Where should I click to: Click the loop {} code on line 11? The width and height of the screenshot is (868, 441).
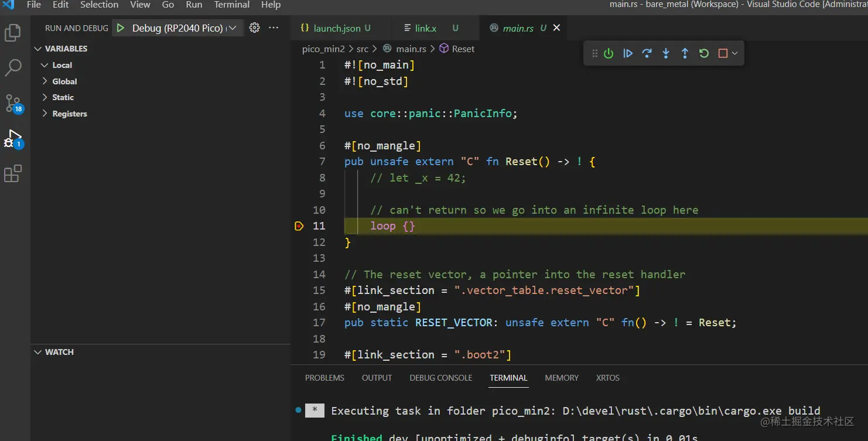pos(392,226)
